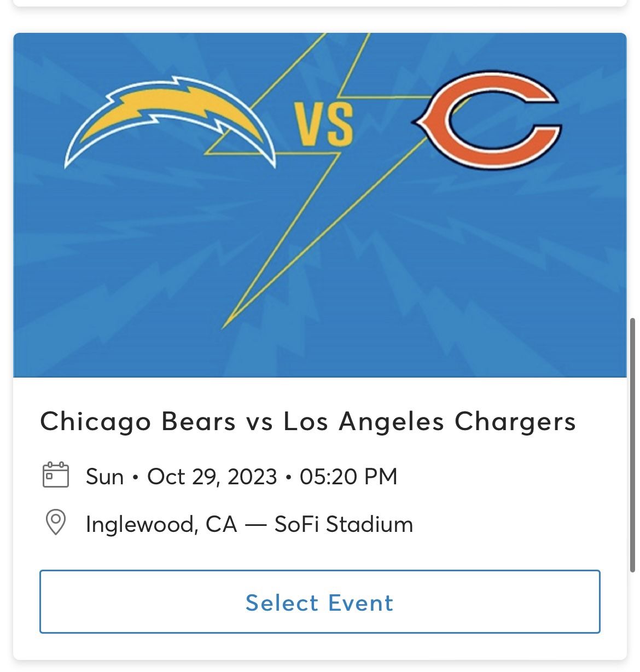
Task: Click the yellow VS text in banner
Action: [x=324, y=125]
